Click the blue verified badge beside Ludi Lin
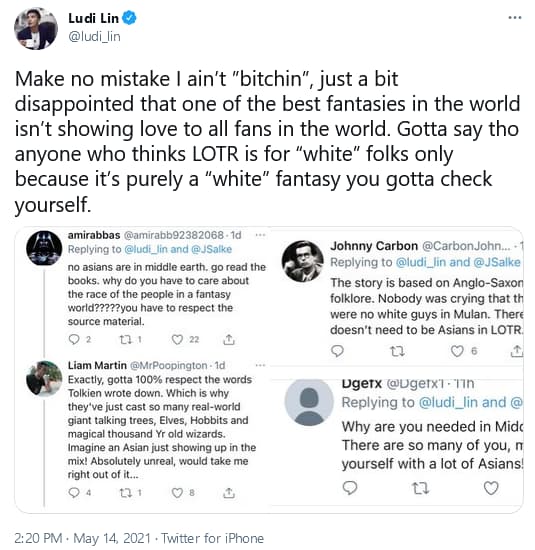 click(129, 18)
